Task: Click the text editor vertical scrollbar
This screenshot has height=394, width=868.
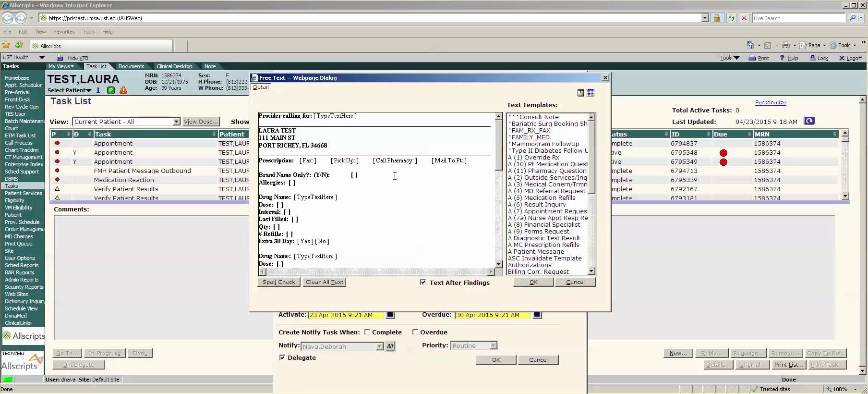Action: pos(498,190)
